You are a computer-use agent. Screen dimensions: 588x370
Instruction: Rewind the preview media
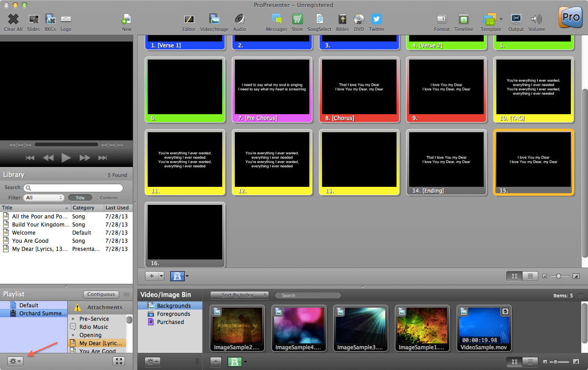(48, 158)
